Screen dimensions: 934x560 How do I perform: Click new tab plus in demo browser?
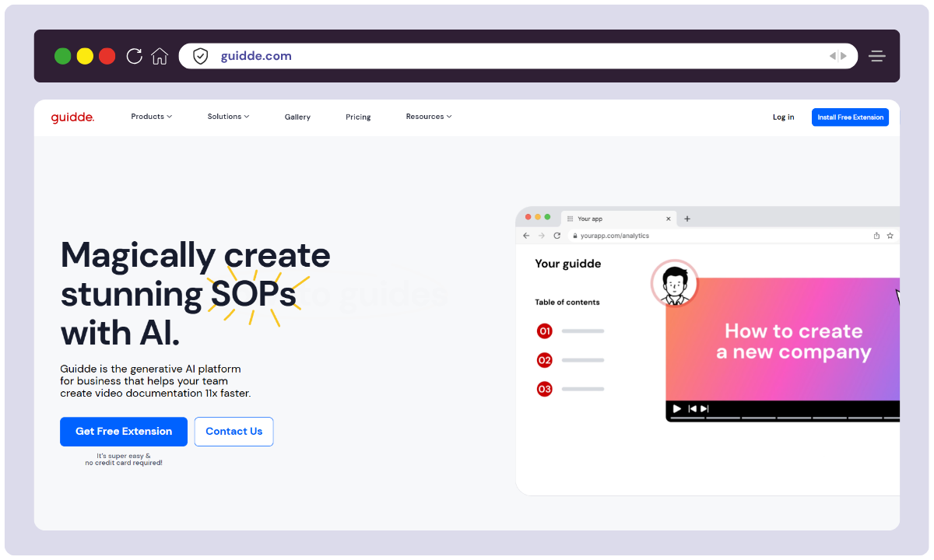[687, 219]
